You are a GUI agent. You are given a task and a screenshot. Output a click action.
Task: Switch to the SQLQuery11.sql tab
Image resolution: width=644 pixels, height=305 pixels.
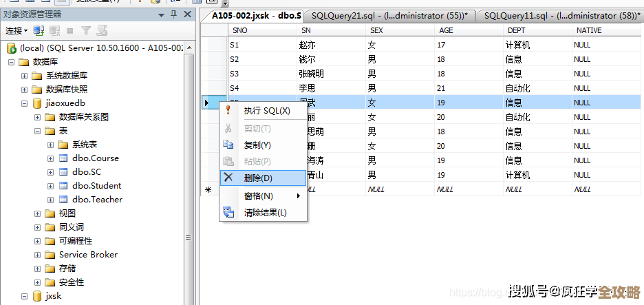(x=559, y=16)
